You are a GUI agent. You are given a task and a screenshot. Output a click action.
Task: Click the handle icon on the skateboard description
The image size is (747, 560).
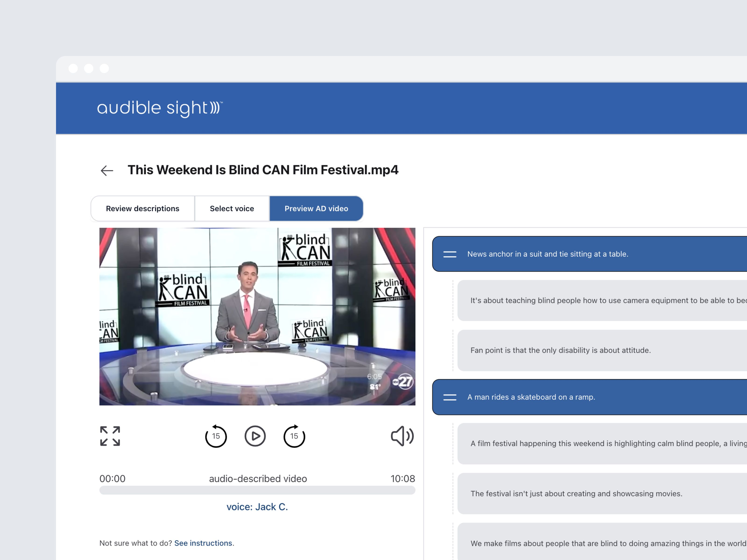click(x=449, y=397)
